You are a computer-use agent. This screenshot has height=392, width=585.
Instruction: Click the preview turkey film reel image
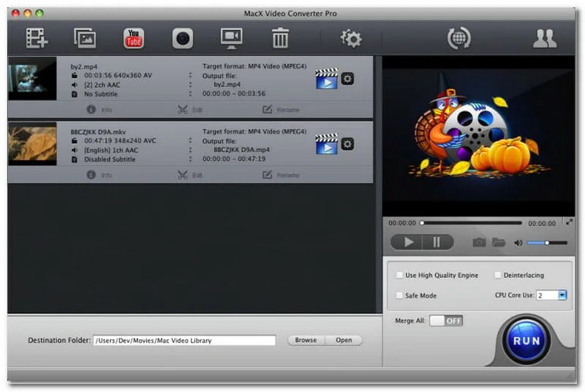pyautogui.click(x=479, y=135)
